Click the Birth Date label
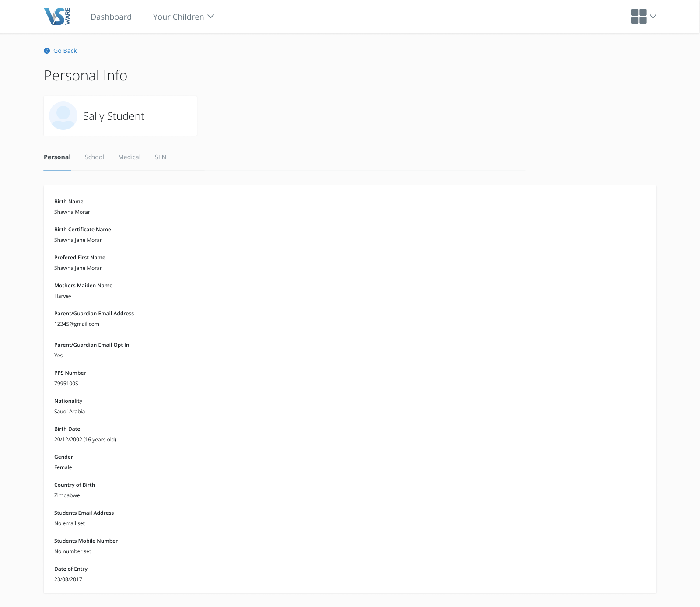The height and width of the screenshot is (607, 700). point(67,429)
